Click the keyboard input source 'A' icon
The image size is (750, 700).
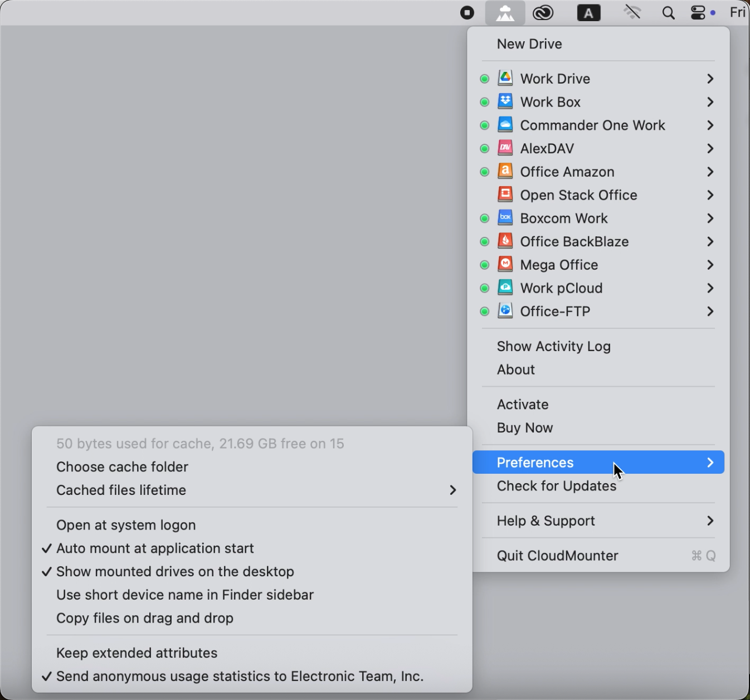(589, 13)
